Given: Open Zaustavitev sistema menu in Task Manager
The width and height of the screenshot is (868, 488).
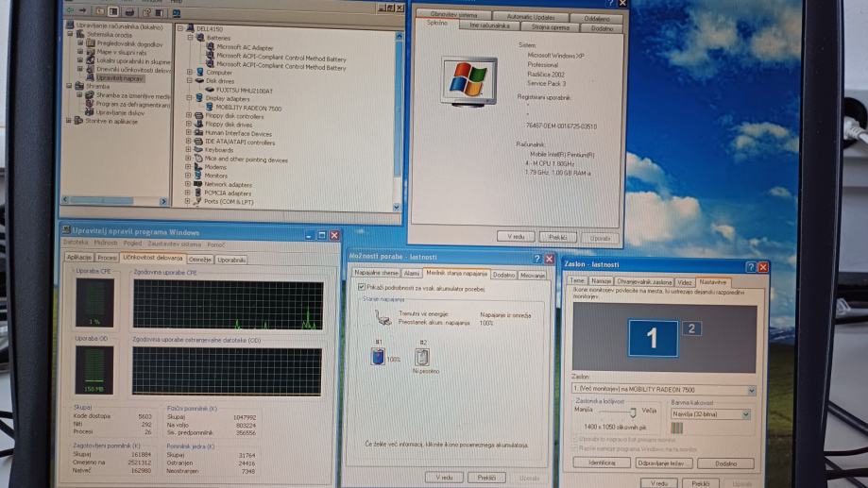Looking at the screenshot, I should 175,244.
